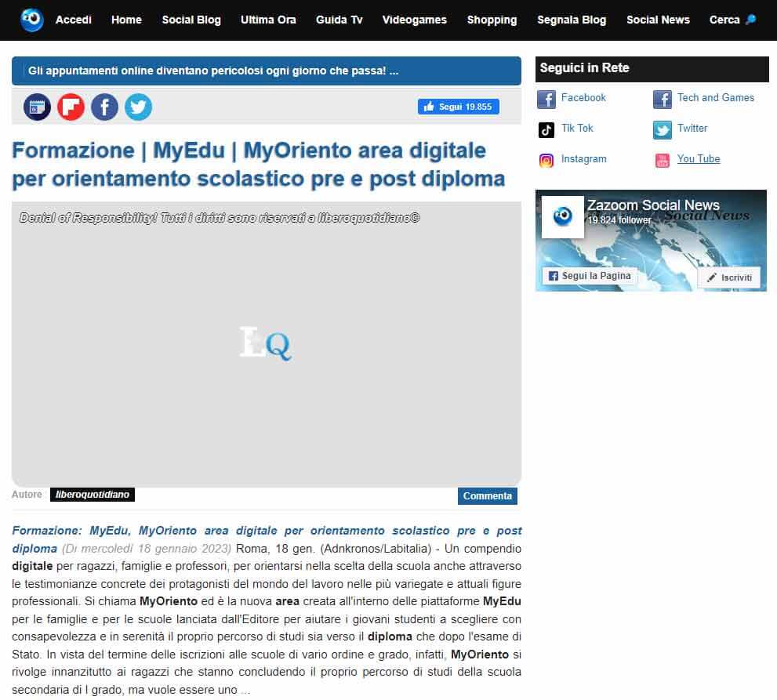The image size is (777, 700).
Task: Share article via round Facebook icon
Action: pos(104,107)
